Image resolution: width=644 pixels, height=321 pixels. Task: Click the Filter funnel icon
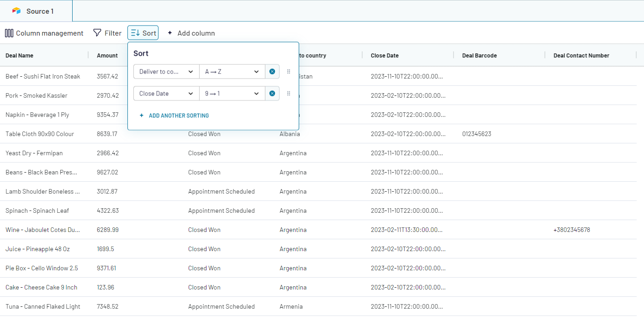[x=97, y=33]
